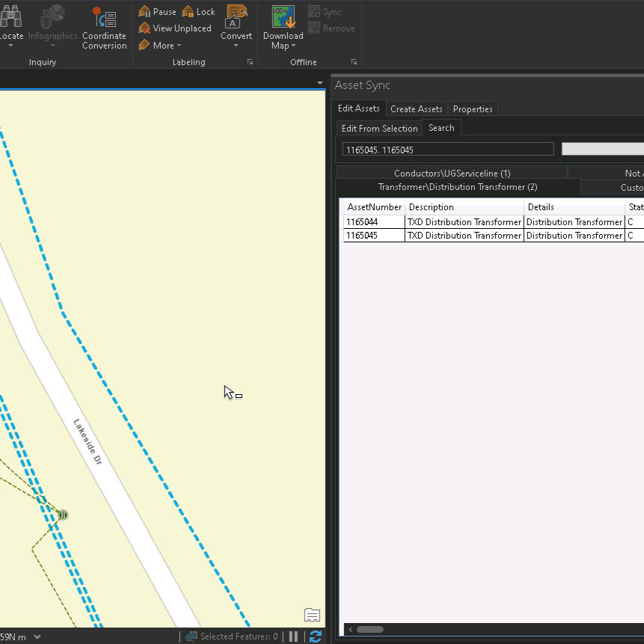This screenshot has width=644, height=644.
Task: Click the Sync offline button
Action: [x=325, y=12]
